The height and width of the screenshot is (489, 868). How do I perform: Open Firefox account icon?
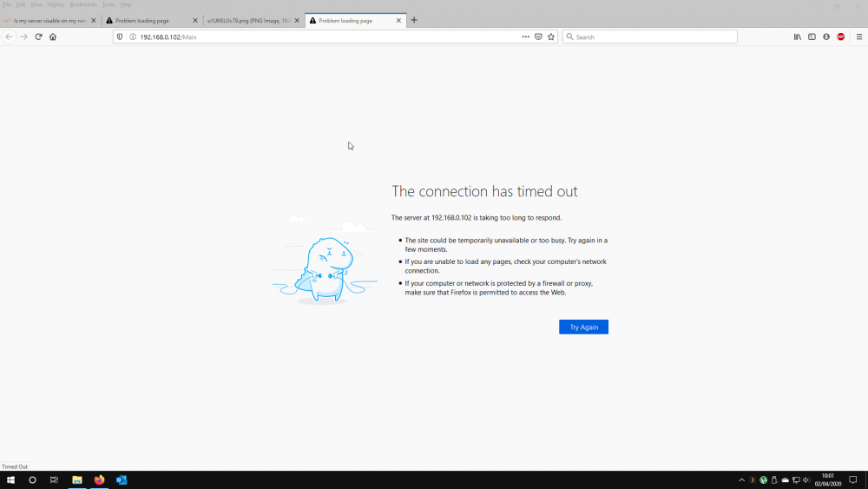[x=826, y=37]
